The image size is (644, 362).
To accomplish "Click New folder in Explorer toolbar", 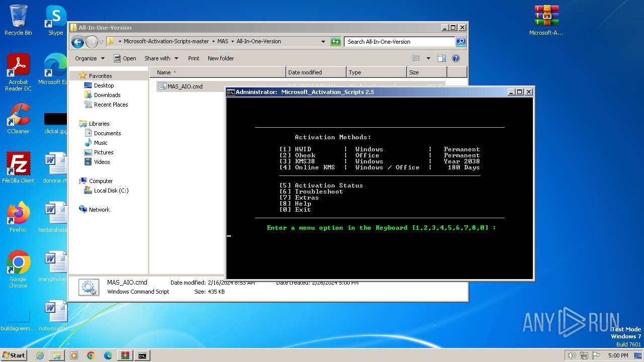I will click(x=221, y=58).
